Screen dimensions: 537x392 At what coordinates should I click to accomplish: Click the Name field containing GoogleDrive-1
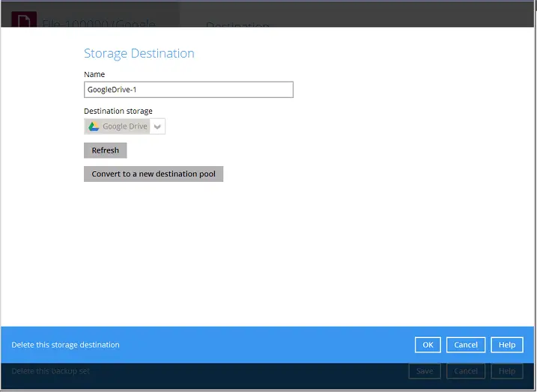(188, 90)
